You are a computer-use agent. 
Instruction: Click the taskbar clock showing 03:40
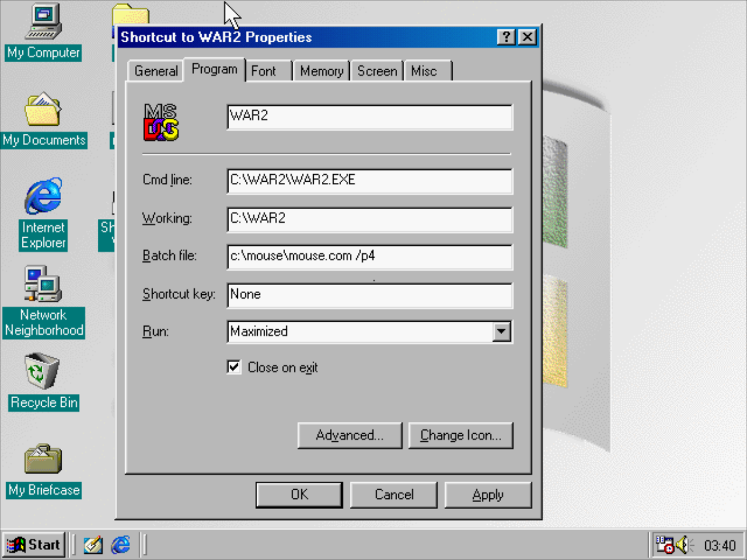click(x=720, y=546)
